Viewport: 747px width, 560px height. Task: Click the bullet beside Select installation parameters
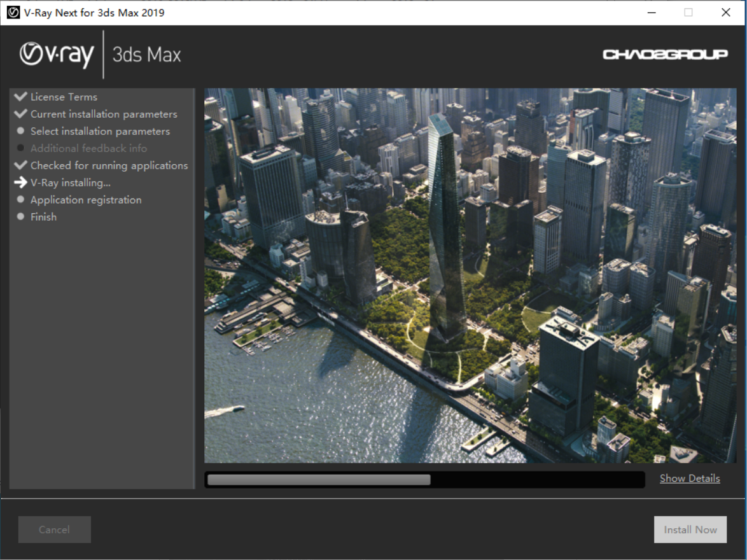(x=20, y=131)
